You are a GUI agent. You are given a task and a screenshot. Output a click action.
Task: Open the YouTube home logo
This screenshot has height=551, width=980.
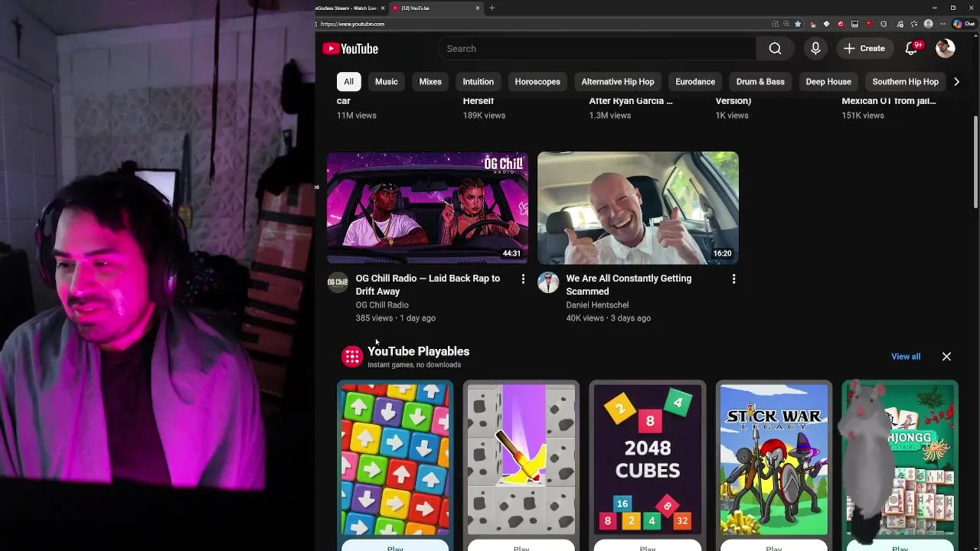(x=351, y=49)
